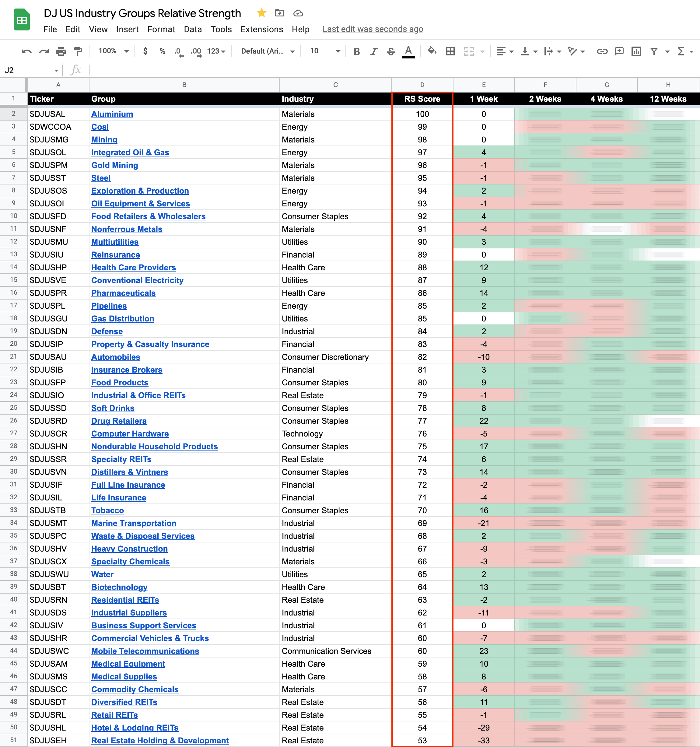This screenshot has width=700, height=747.
Task: Open text rotation dropdown
Action: tap(576, 51)
